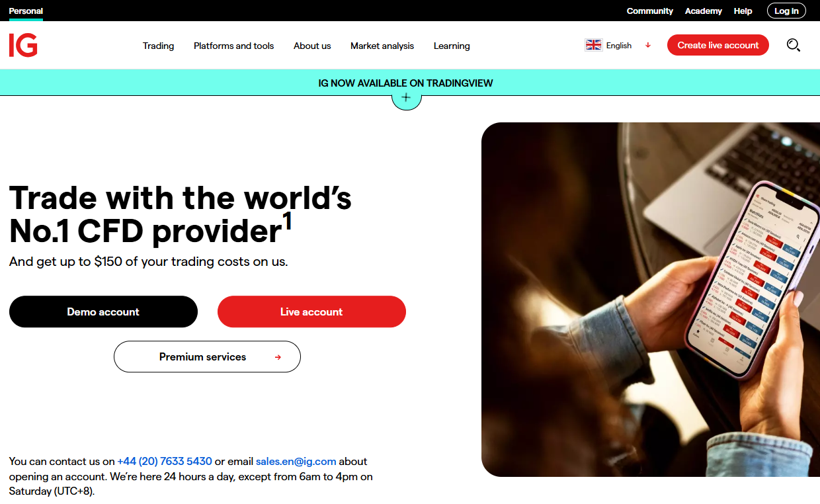Open the Academy link

click(703, 11)
